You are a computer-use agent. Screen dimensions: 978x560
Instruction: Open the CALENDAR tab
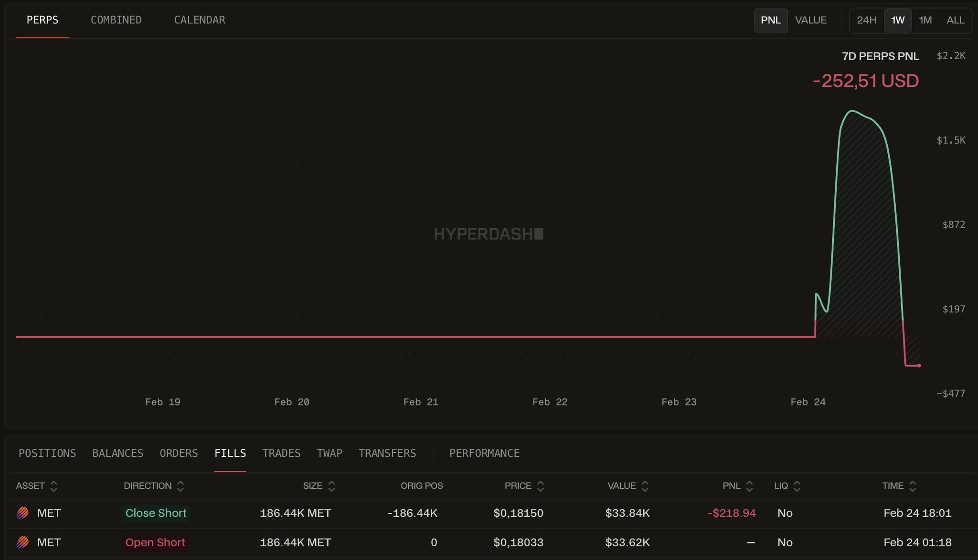coord(199,20)
